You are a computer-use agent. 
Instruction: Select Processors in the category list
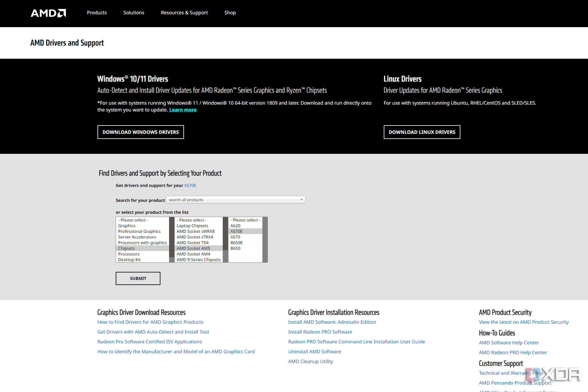(x=143, y=254)
